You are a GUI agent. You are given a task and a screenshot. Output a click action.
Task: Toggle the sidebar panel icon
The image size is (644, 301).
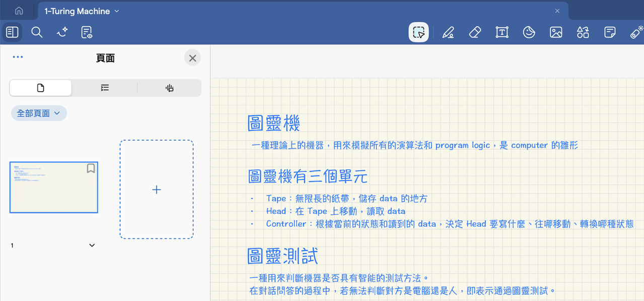point(12,32)
